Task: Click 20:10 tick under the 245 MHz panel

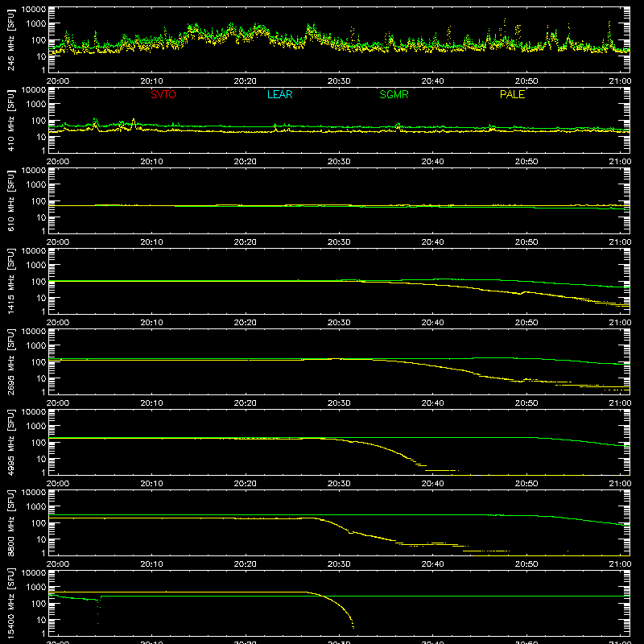Action: pyautogui.click(x=151, y=81)
